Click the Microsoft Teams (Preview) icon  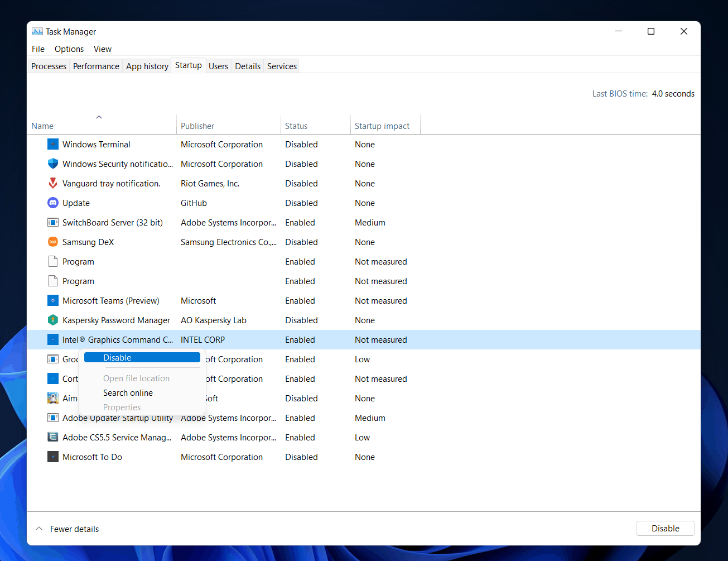[53, 301]
